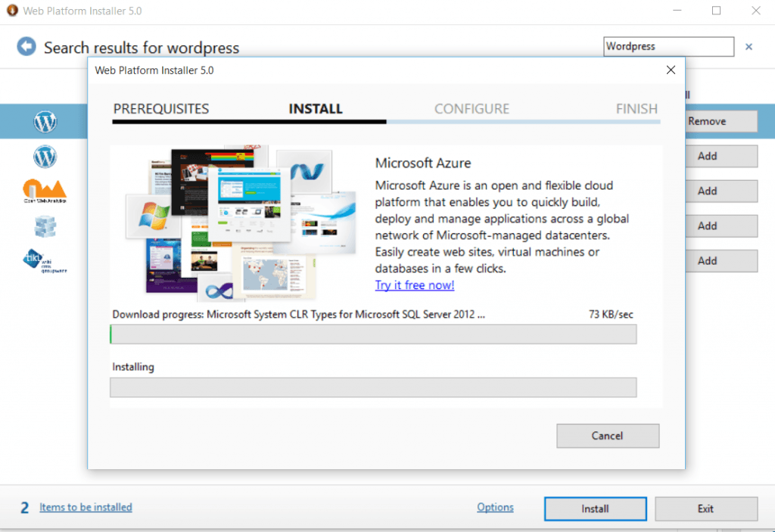
Task: Click the Wordpress search input field
Action: pos(668,46)
